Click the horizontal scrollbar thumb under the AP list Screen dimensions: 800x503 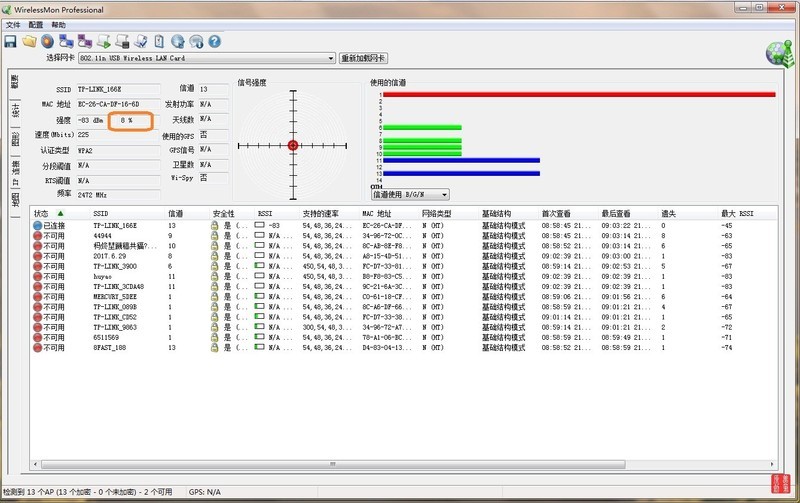333,464
